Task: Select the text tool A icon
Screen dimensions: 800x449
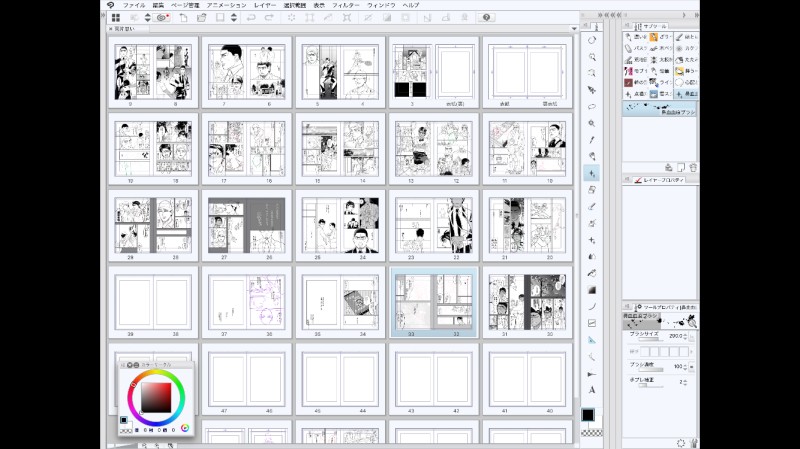Action: pos(592,390)
